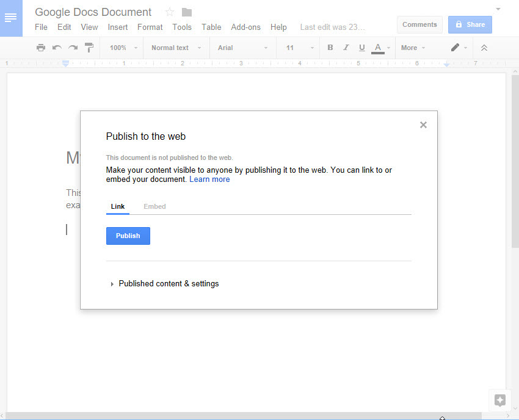Image resolution: width=519 pixels, height=420 pixels.
Task: Select the Paint format tool
Action: click(x=89, y=48)
